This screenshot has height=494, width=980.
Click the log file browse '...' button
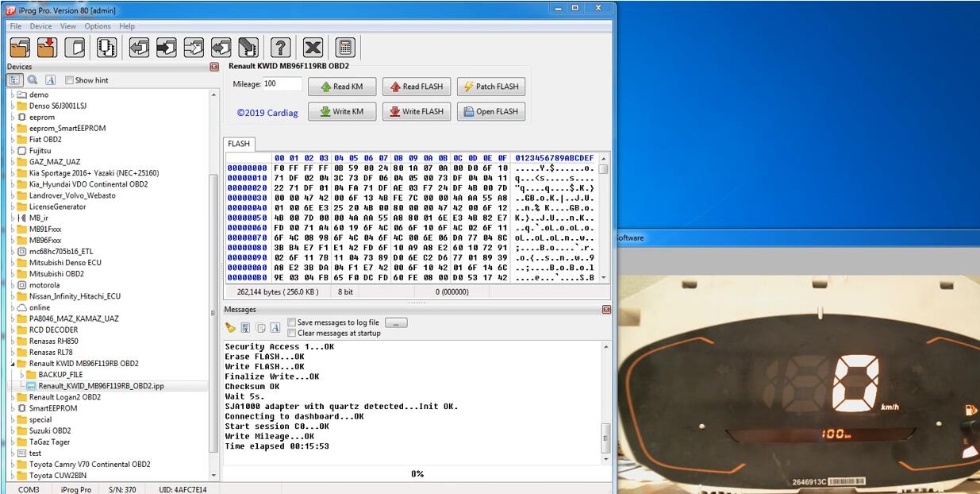(x=395, y=322)
